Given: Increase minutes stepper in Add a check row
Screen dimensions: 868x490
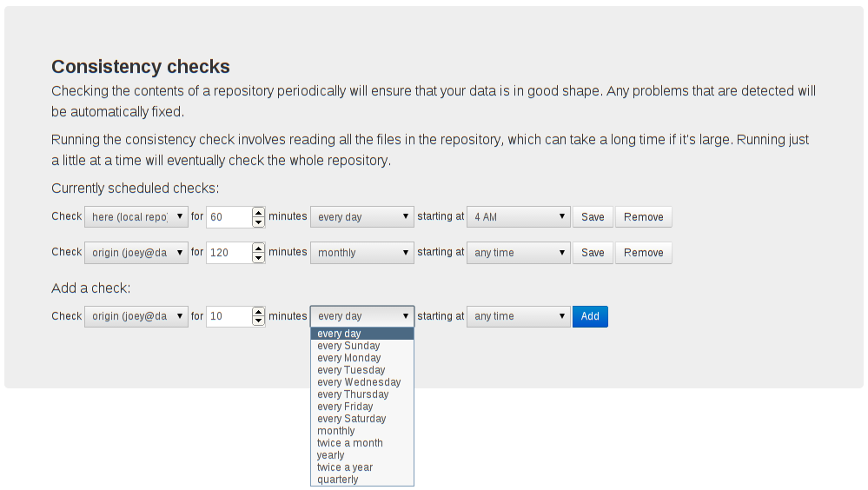Looking at the screenshot, I should click(x=258, y=311).
